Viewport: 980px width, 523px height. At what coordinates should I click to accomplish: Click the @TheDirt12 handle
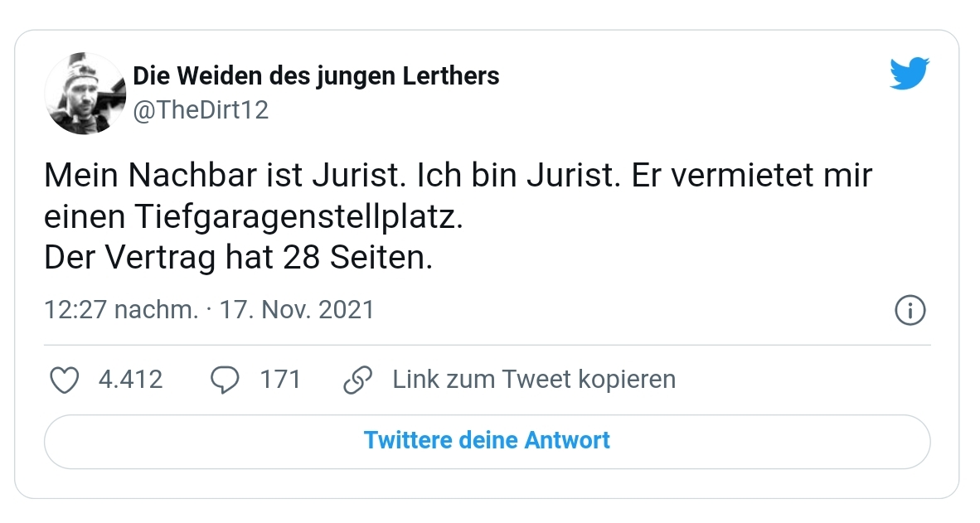coord(201,109)
